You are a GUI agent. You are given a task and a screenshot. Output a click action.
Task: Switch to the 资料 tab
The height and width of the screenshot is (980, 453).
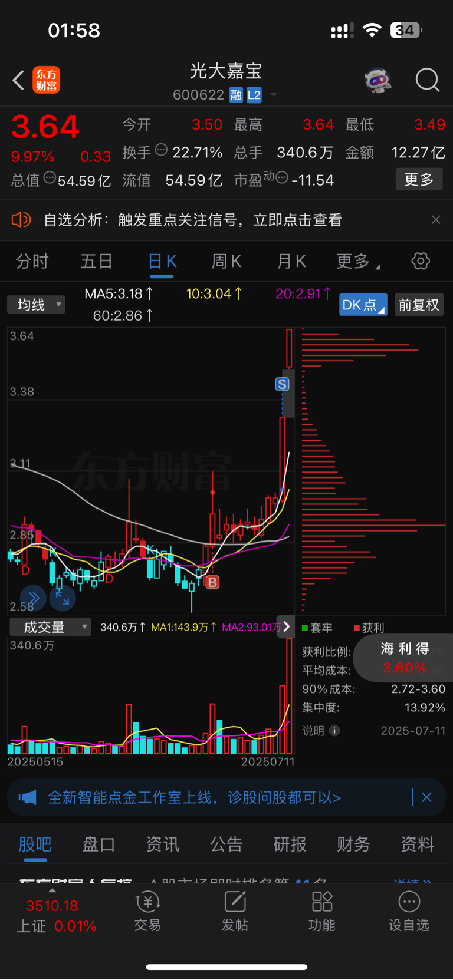click(417, 844)
